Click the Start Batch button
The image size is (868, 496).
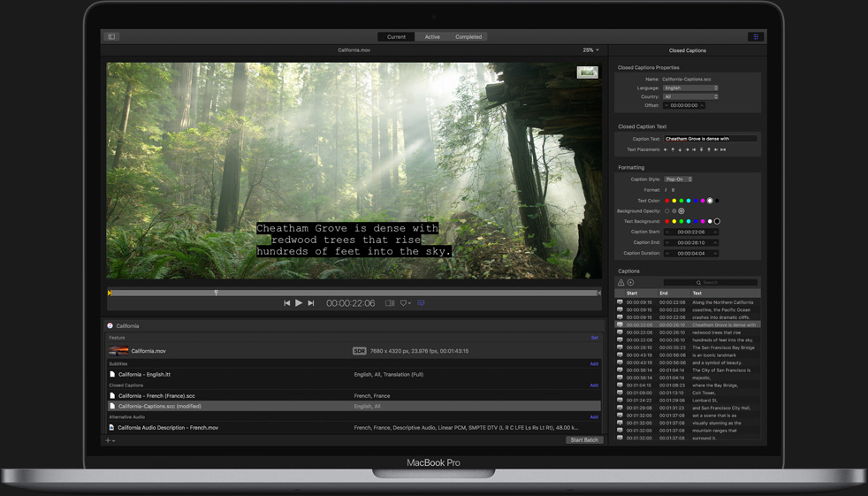tap(583, 439)
